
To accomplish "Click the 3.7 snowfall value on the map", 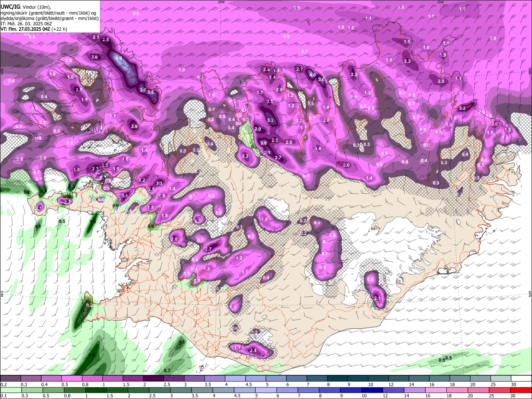I will point(143,90).
